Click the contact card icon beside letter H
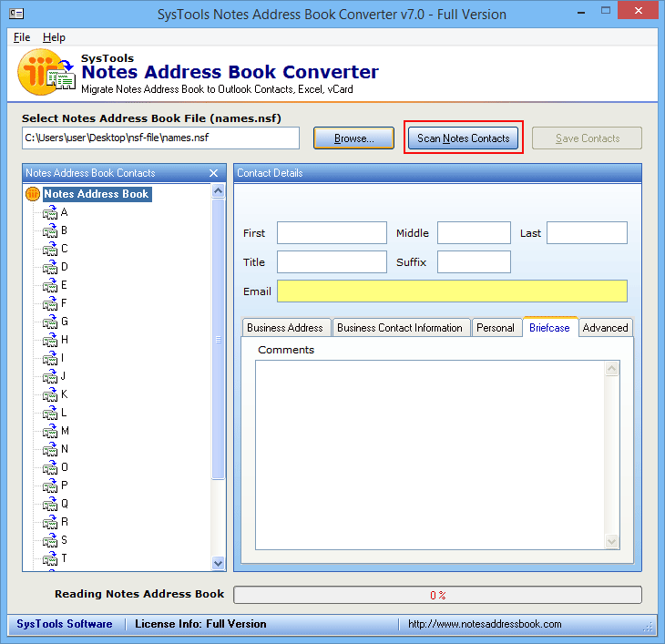Viewport: 665px width, 644px height. [x=50, y=340]
